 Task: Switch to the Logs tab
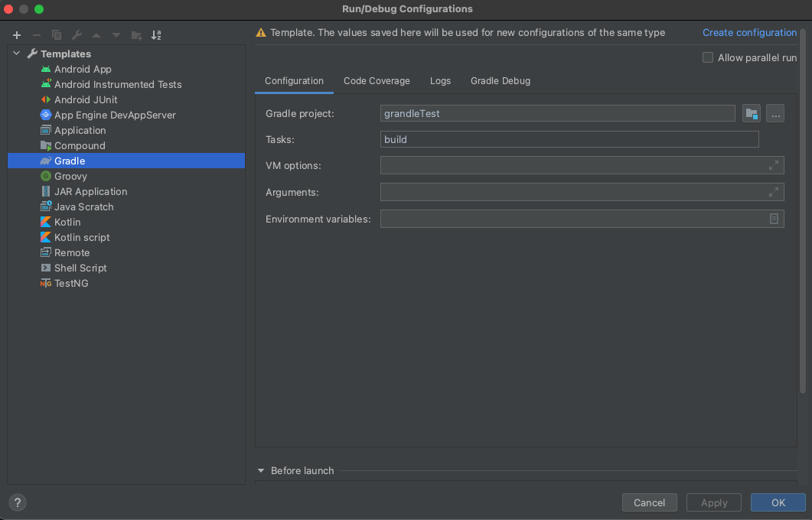(x=440, y=81)
